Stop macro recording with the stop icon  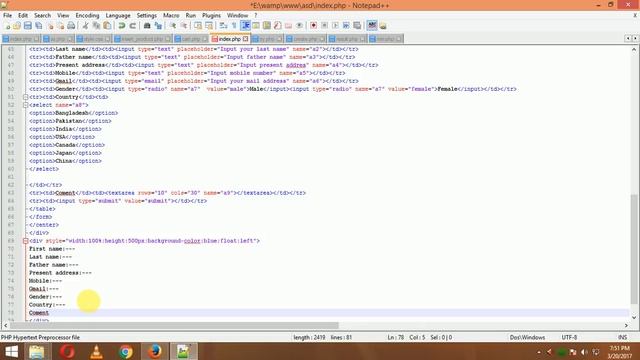tap(324, 26)
